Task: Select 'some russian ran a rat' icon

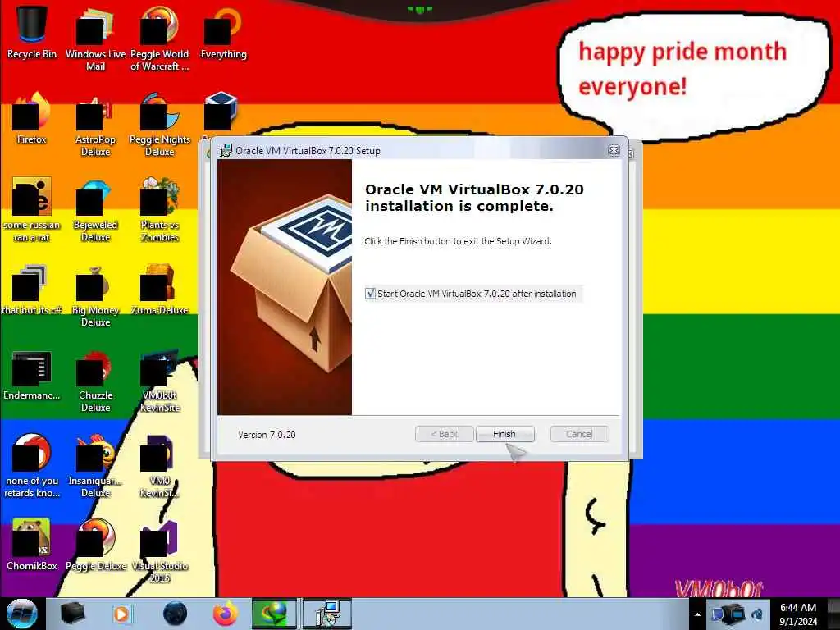Action: 32,209
